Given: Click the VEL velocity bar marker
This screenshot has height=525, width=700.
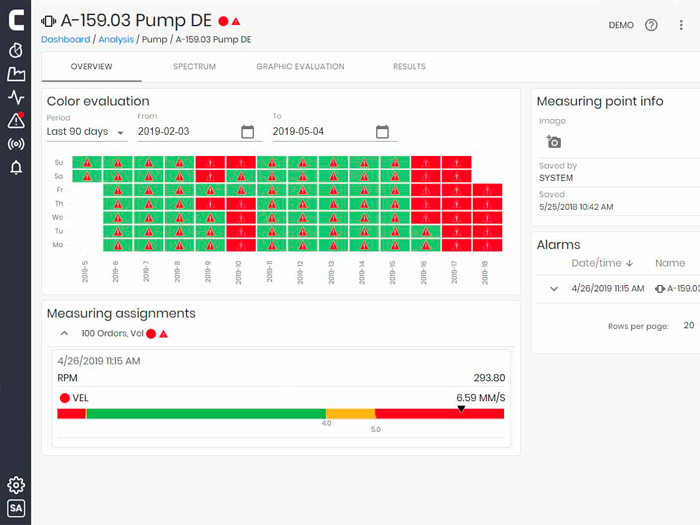Looking at the screenshot, I should [x=461, y=408].
